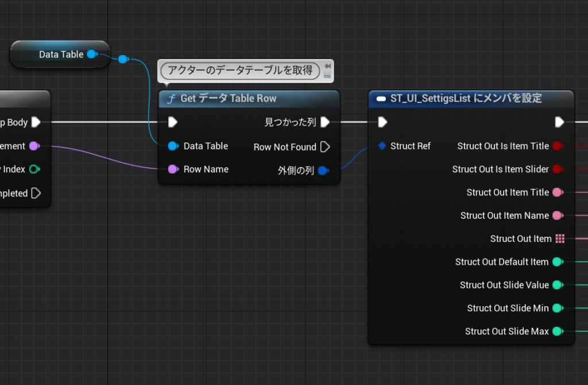588x385 pixels.
Task: Select the Struct Ref diamond pin
Action: (382, 146)
